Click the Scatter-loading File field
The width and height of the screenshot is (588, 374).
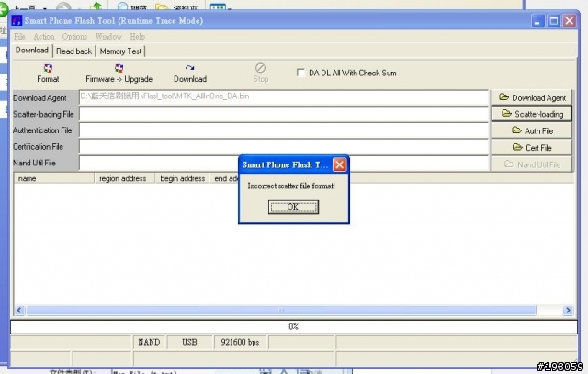tap(284, 114)
